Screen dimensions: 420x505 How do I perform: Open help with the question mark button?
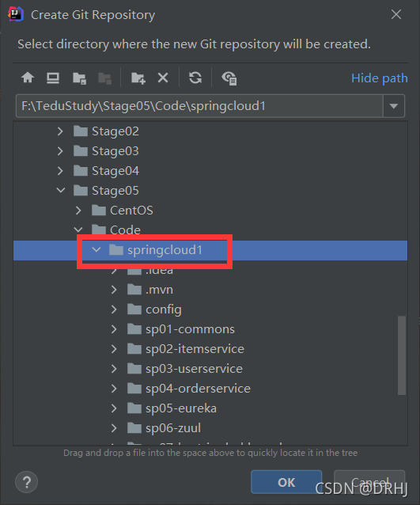(x=26, y=482)
